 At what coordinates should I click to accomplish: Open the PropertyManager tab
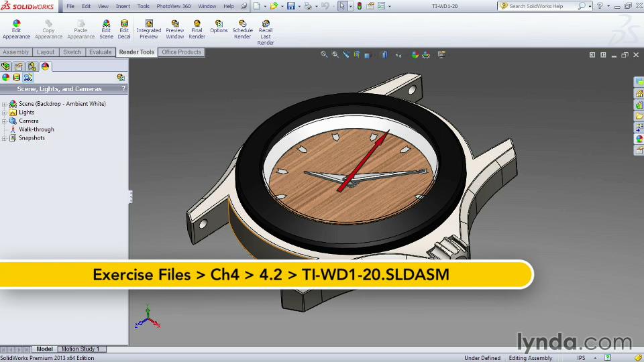pyautogui.click(x=19, y=66)
